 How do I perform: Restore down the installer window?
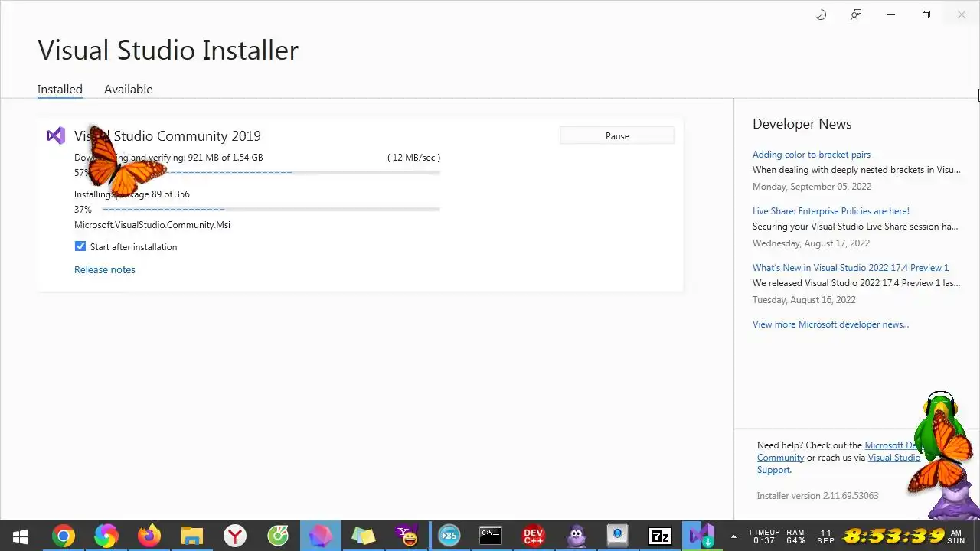(926, 15)
